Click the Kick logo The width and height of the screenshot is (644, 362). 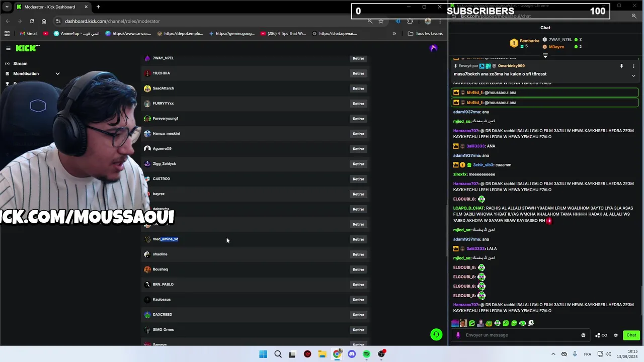[x=27, y=48]
